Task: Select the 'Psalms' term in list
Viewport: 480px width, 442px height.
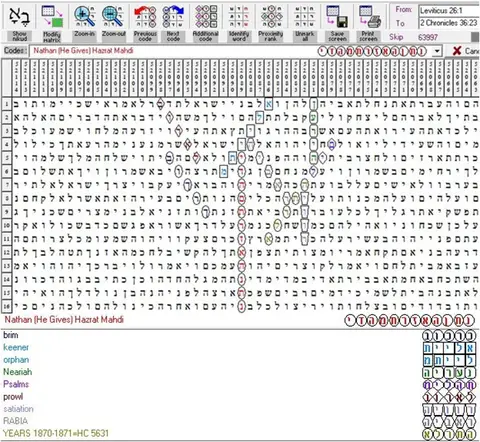Action: (16, 384)
